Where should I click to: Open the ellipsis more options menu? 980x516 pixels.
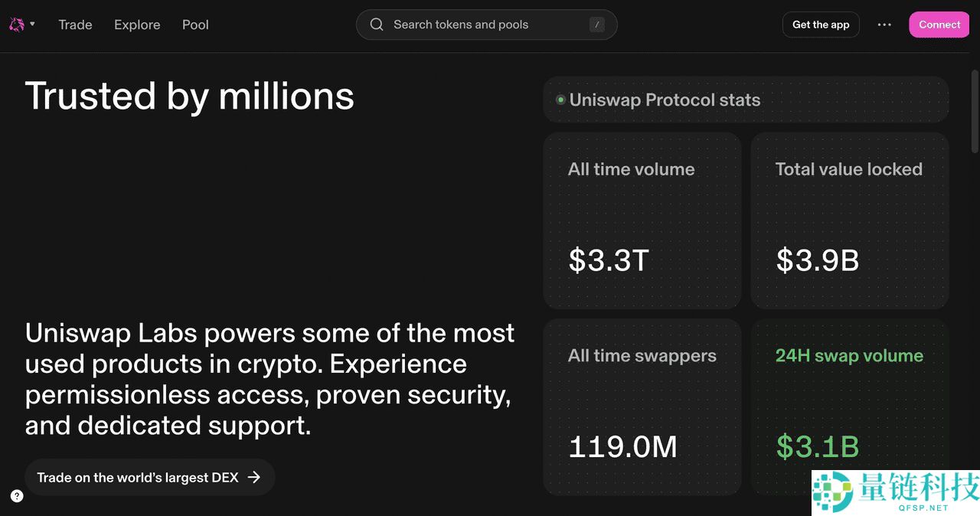coord(884,24)
